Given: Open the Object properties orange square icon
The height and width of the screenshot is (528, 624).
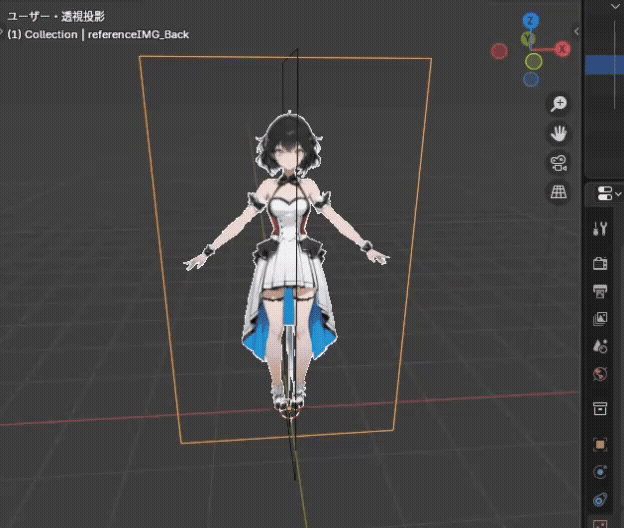Looking at the screenshot, I should (x=600, y=443).
